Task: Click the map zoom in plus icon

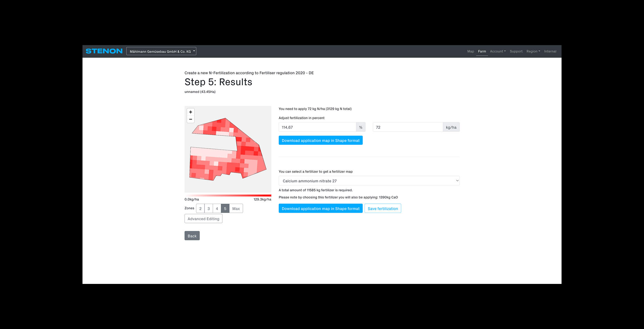Action: [x=191, y=112]
